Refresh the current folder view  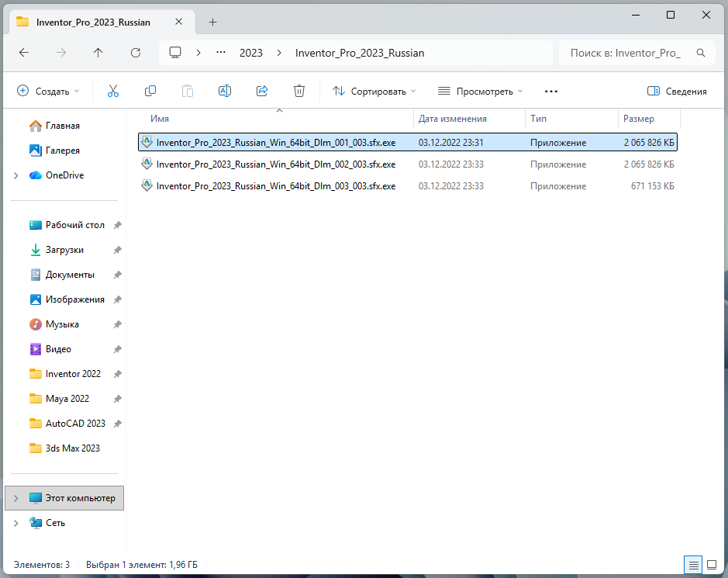click(x=136, y=53)
